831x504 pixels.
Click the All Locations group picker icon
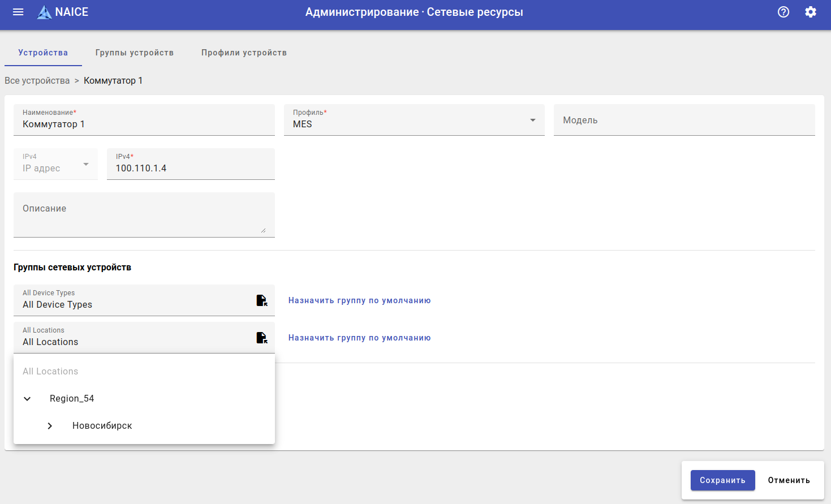point(262,338)
